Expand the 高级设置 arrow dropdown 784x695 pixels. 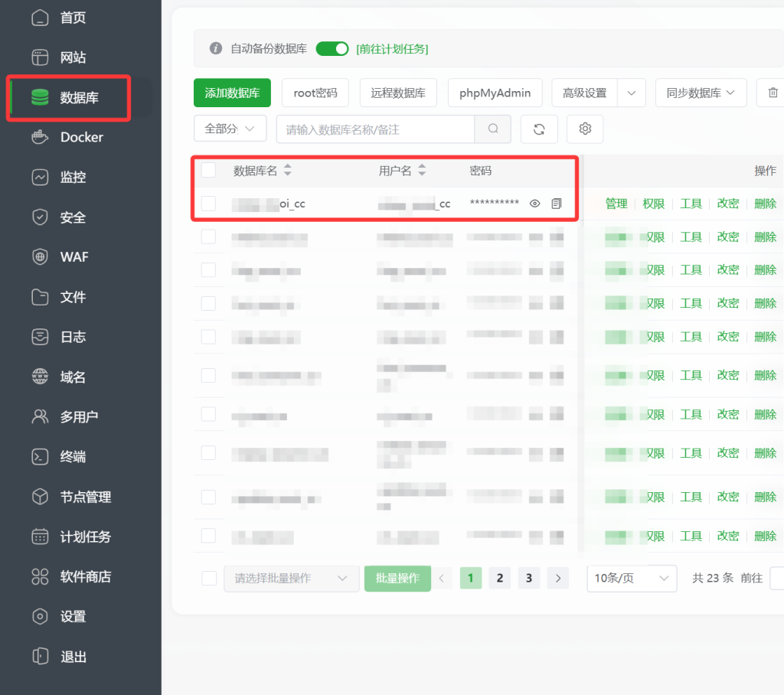pyautogui.click(x=632, y=93)
